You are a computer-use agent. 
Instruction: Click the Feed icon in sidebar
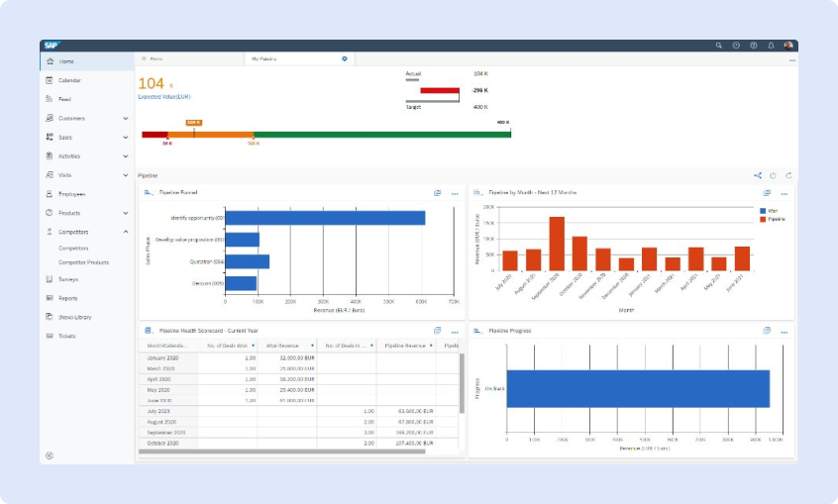(50, 99)
